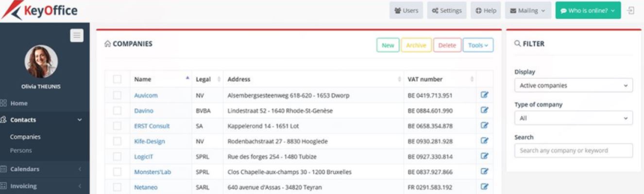
Task: Open the Davino company link
Action: [x=144, y=111]
